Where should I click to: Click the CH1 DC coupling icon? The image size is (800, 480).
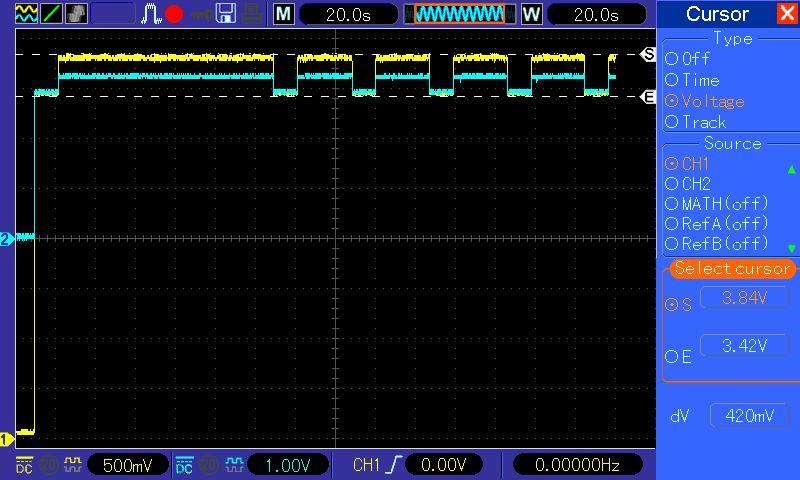point(24,465)
